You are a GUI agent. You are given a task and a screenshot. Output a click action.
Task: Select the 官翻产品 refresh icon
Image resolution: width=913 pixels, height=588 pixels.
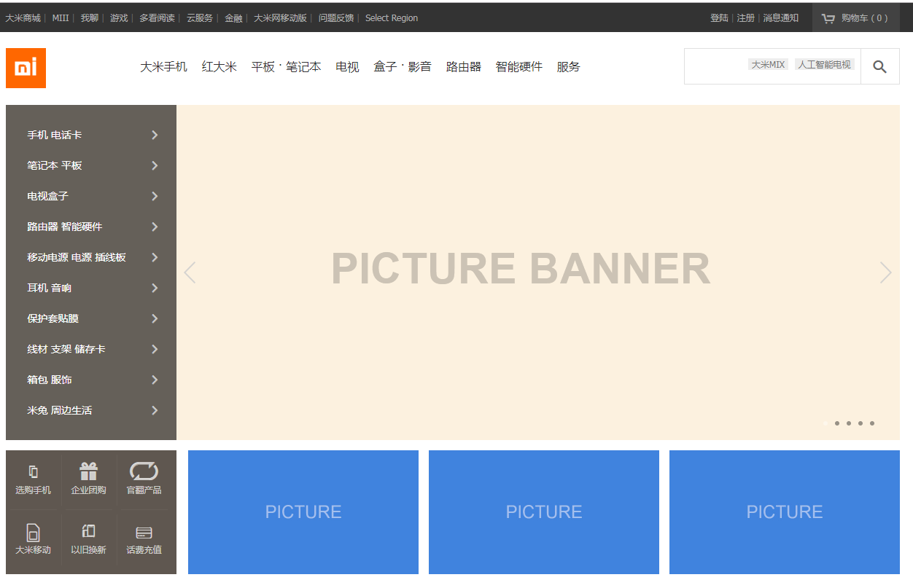144,472
